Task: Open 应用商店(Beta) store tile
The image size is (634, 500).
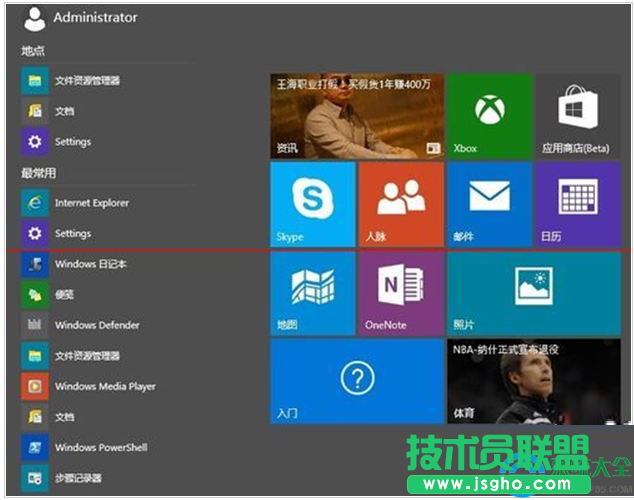Action: 578,116
